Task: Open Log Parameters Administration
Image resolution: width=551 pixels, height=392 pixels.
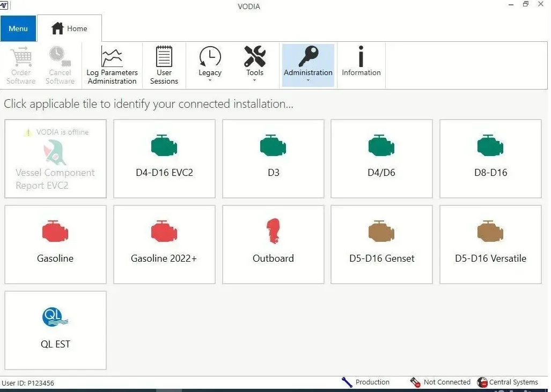Action: coord(112,64)
